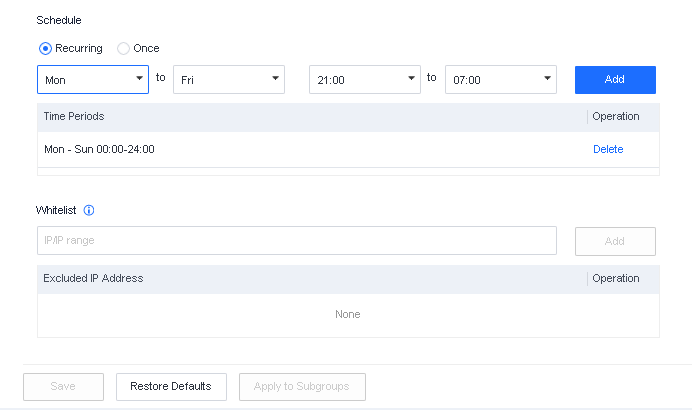This screenshot has width=692, height=410.
Task: Choose the Once schedule option
Action: coord(124,48)
